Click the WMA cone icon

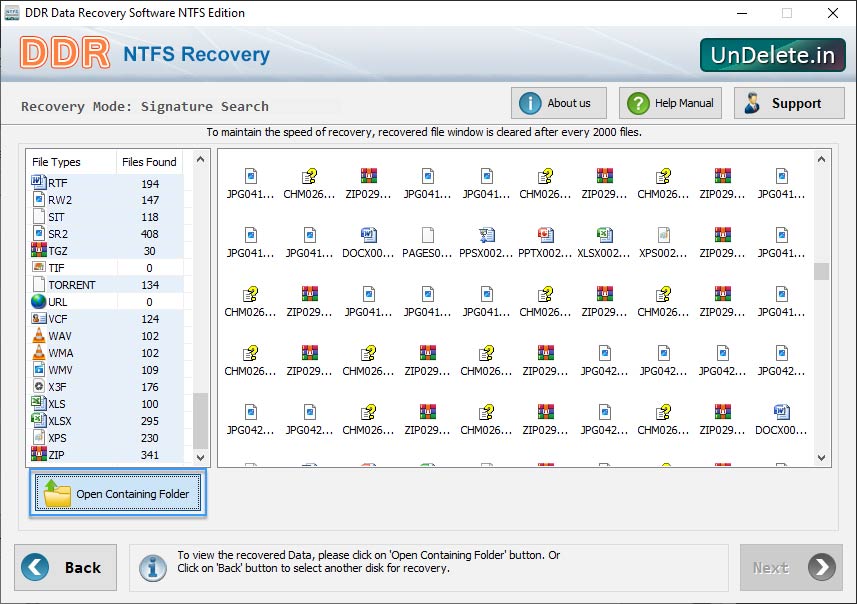(x=39, y=352)
